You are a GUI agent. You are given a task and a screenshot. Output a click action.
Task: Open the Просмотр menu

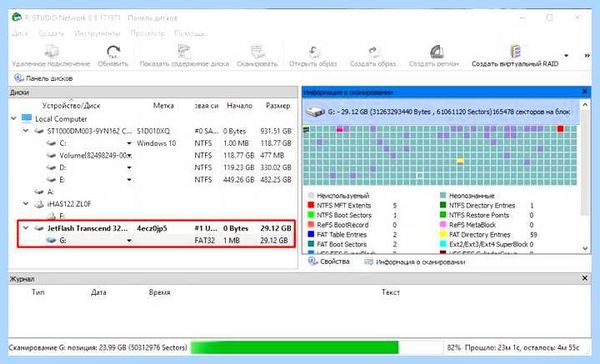coord(147,34)
